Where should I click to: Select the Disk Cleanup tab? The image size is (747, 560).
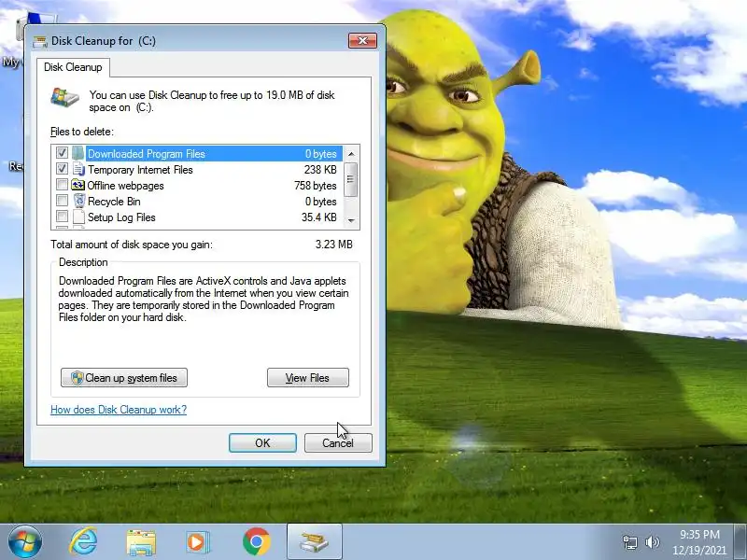(x=73, y=67)
